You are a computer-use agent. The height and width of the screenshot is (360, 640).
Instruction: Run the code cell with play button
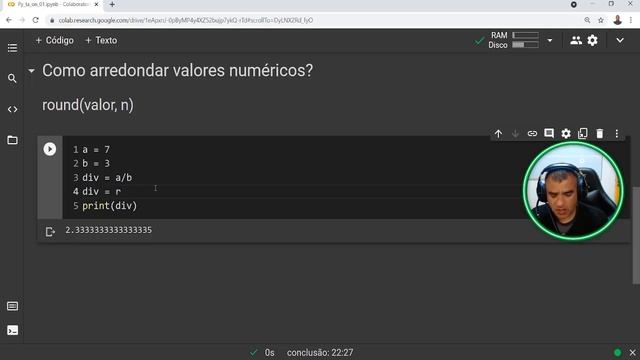click(50, 149)
